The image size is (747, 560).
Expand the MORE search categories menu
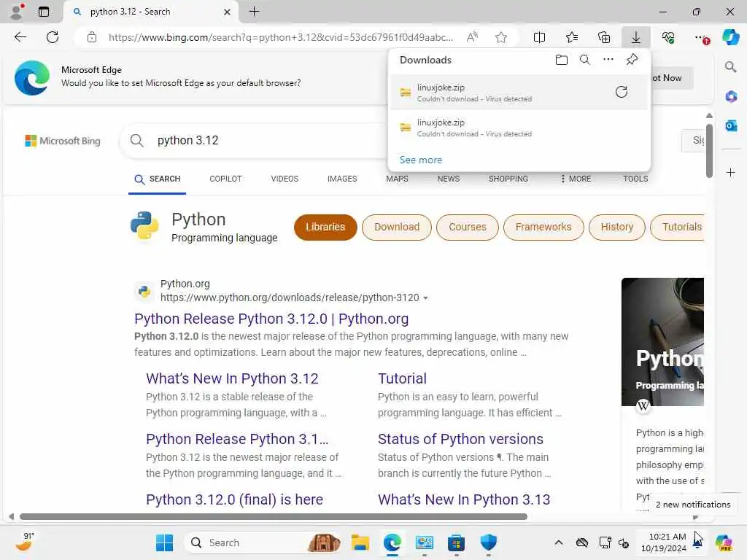coord(576,179)
